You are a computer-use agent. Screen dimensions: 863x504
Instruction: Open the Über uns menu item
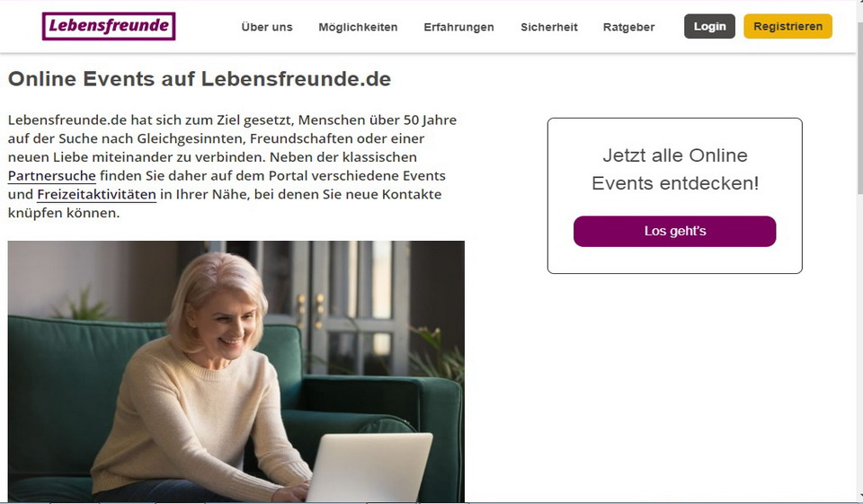pos(267,27)
